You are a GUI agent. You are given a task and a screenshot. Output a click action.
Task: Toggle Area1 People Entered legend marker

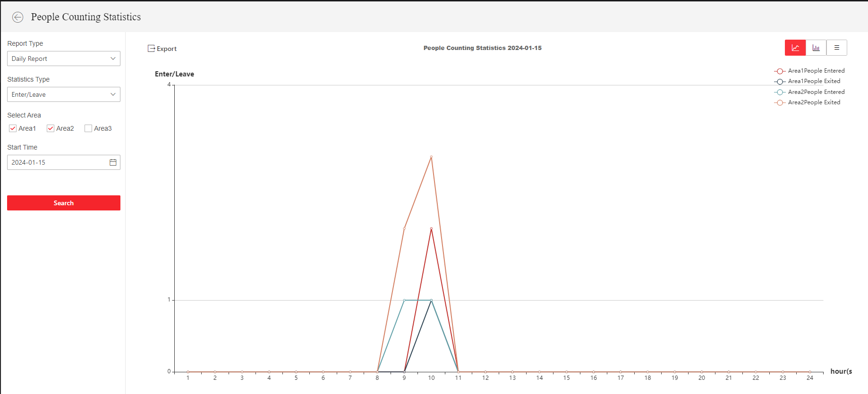click(x=780, y=71)
